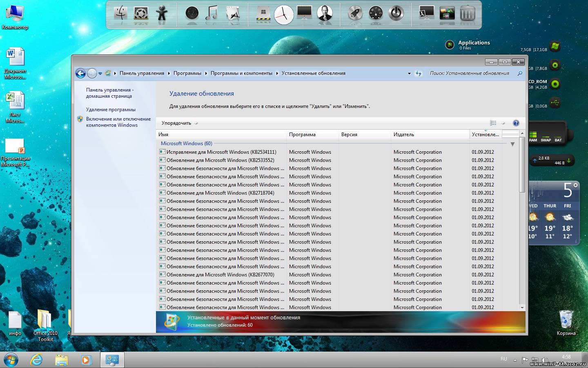Go back with the blue arrow button
Image resolution: width=588 pixels, height=368 pixels.
pyautogui.click(x=80, y=73)
